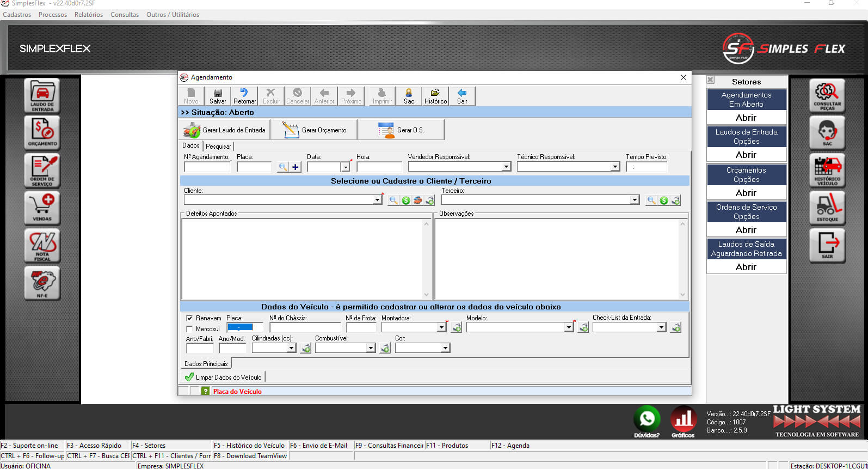Open the Orçamento sidebar icon
Viewport: 868px width, 469px height.
pos(42,133)
